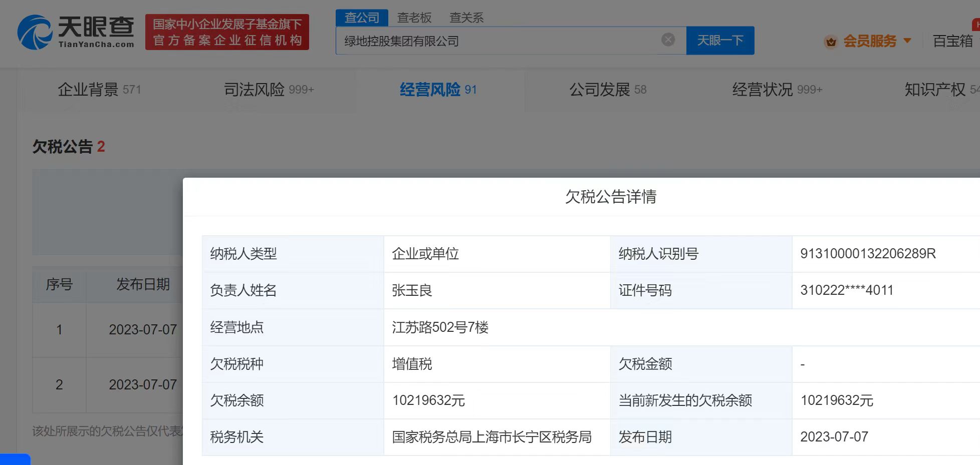Select row 1 date 2023-07-07
The image size is (980, 465).
point(143,329)
